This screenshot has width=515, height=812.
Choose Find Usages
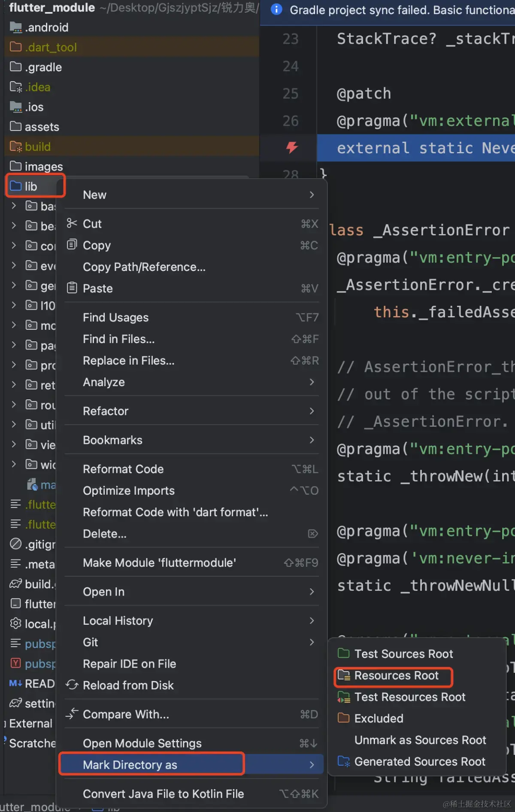tap(115, 317)
